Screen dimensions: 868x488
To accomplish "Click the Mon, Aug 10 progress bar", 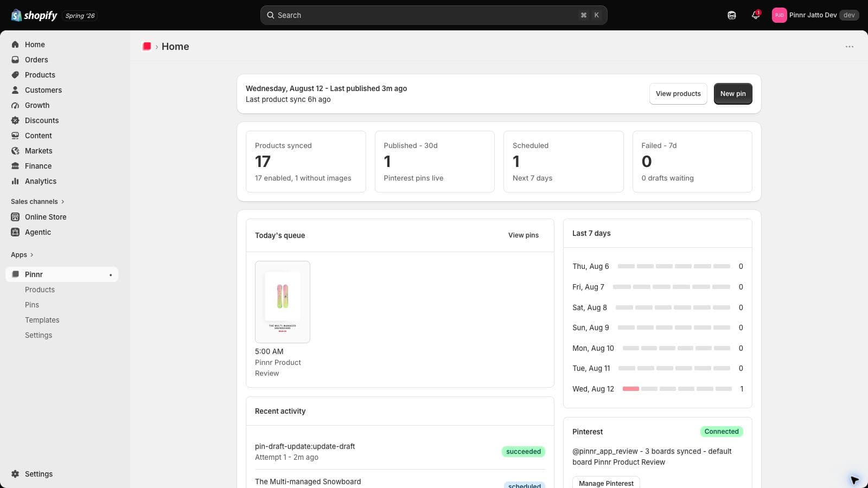I will pos(676,348).
